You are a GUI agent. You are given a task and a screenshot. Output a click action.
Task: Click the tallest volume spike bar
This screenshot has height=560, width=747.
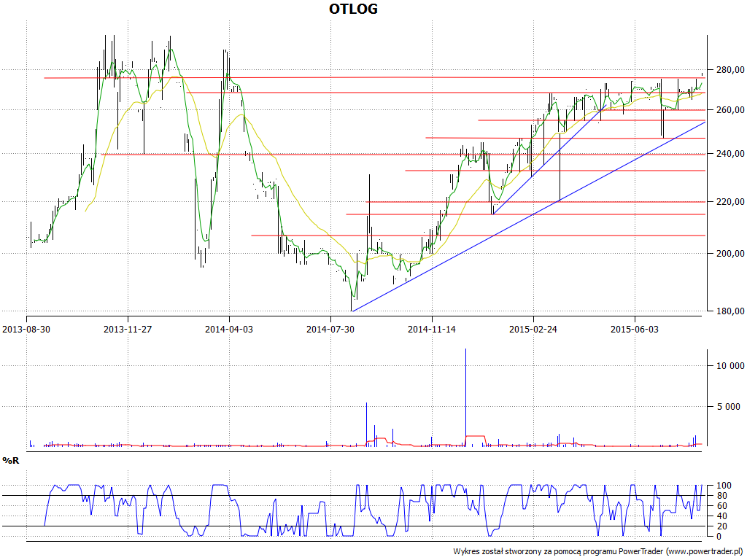tap(465, 397)
